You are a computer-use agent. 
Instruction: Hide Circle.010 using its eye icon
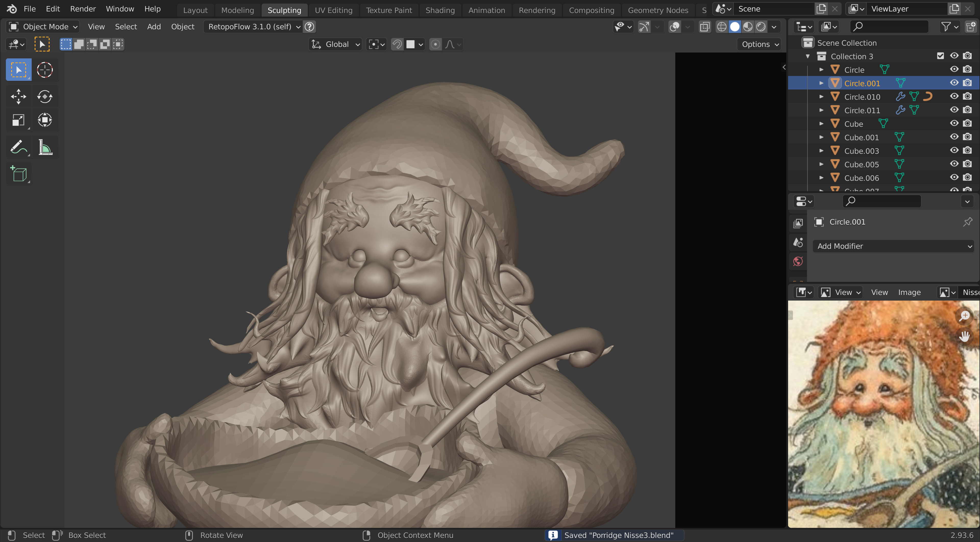954,96
